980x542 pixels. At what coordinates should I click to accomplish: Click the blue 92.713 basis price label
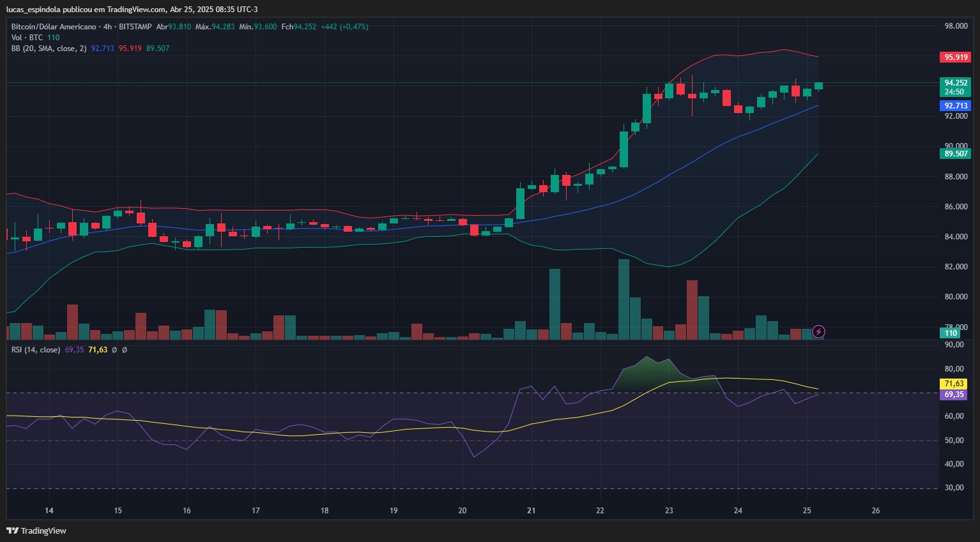coord(955,106)
